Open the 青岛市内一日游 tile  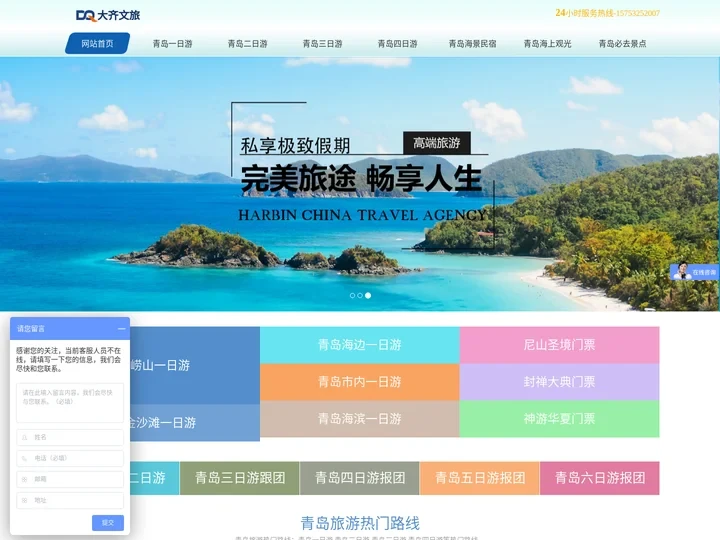click(360, 382)
